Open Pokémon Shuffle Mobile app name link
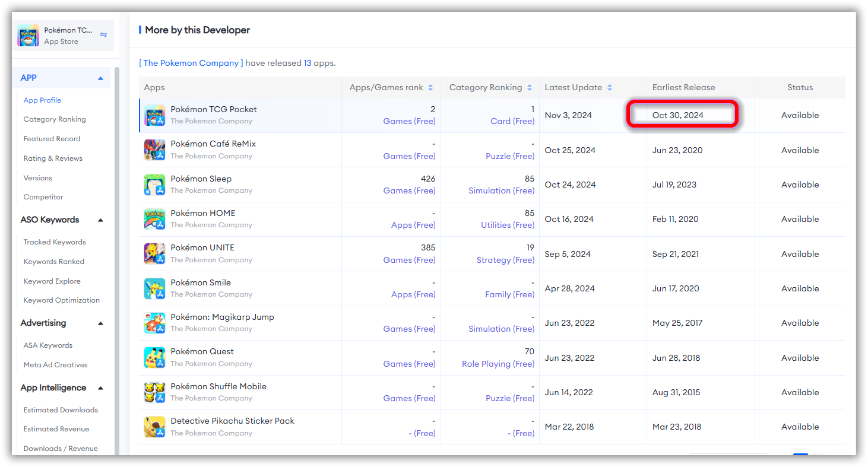Screen dimensions: 868x467 point(218,386)
